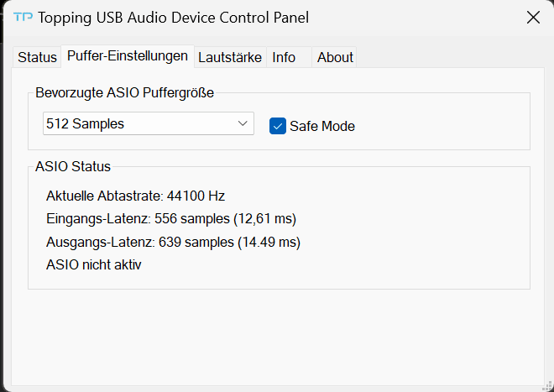Click the Safe Mode label text
554x392 pixels.
(322, 126)
